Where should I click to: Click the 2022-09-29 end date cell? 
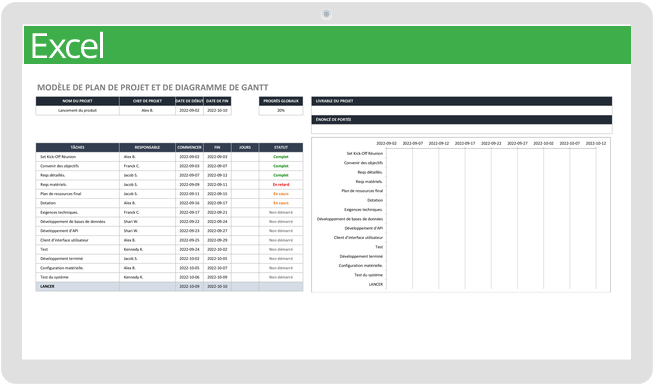tap(217, 240)
